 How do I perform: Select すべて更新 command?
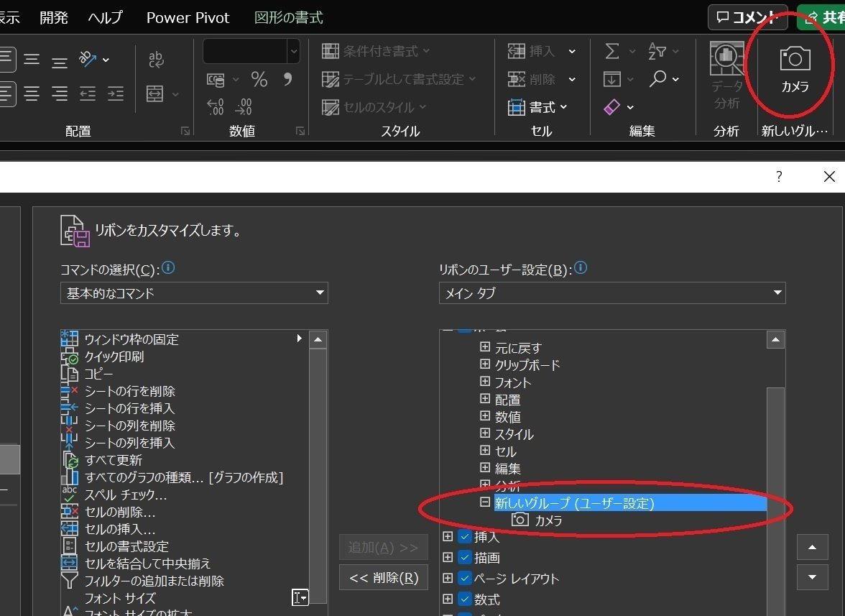184,460
